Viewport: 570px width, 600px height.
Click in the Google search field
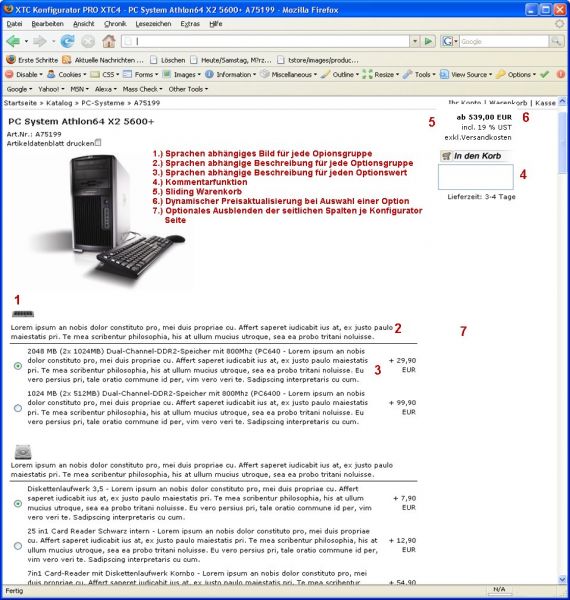point(504,41)
